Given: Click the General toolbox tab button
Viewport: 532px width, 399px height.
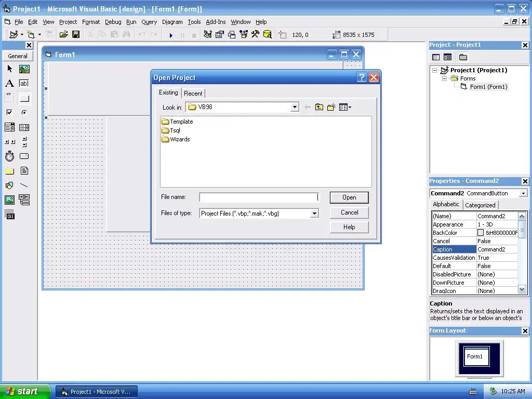Looking at the screenshot, I should tap(18, 56).
